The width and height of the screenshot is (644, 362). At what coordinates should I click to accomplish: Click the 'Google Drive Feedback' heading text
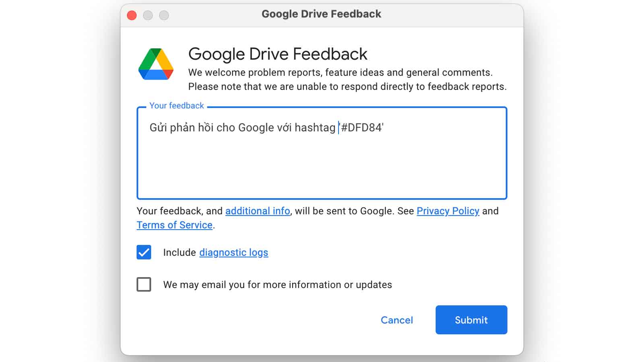(x=278, y=54)
